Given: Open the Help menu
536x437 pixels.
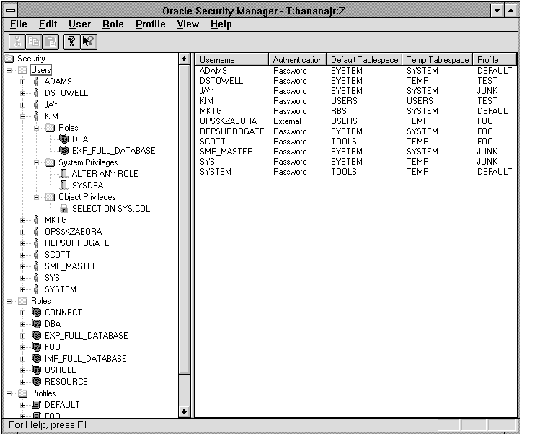Looking at the screenshot, I should click(x=221, y=24).
